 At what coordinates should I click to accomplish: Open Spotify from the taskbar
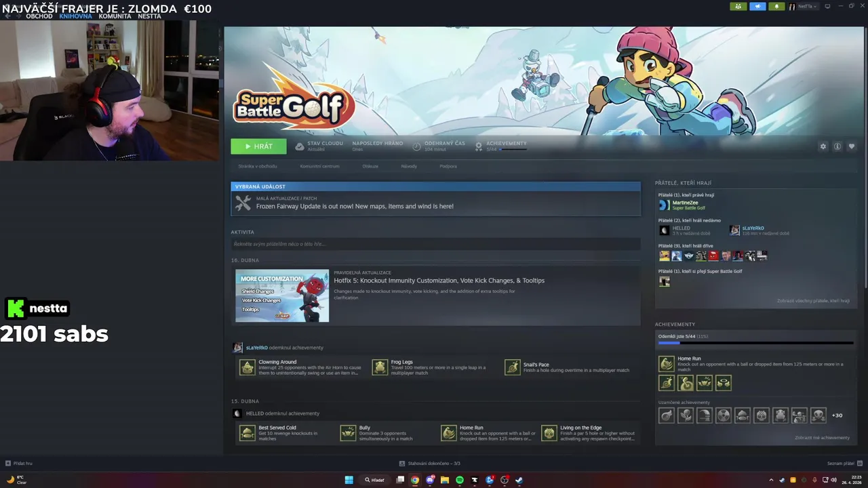click(460, 480)
